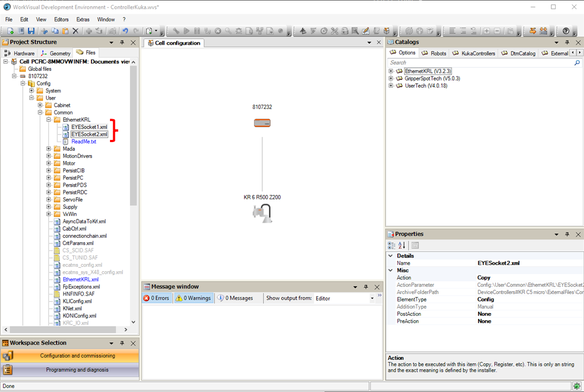Click the wrench tool icon in the toolbar
This screenshot has height=392, width=584.
pos(176,31)
